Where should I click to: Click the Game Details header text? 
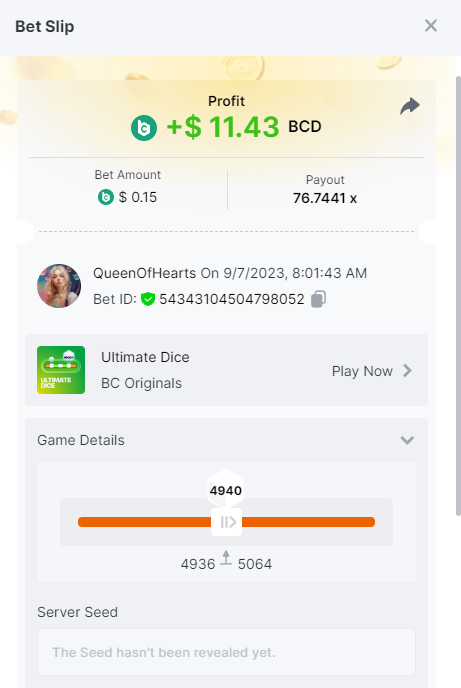(x=81, y=440)
